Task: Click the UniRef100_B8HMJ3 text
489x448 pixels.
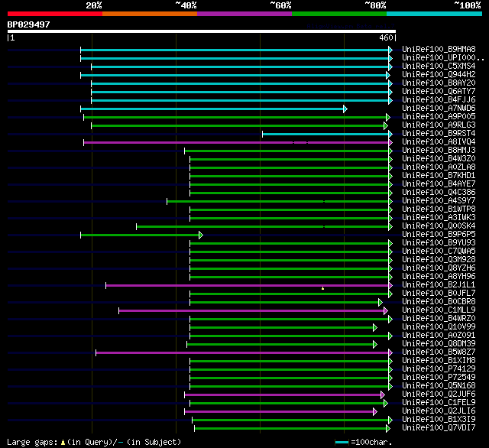Action: pyautogui.click(x=439, y=151)
